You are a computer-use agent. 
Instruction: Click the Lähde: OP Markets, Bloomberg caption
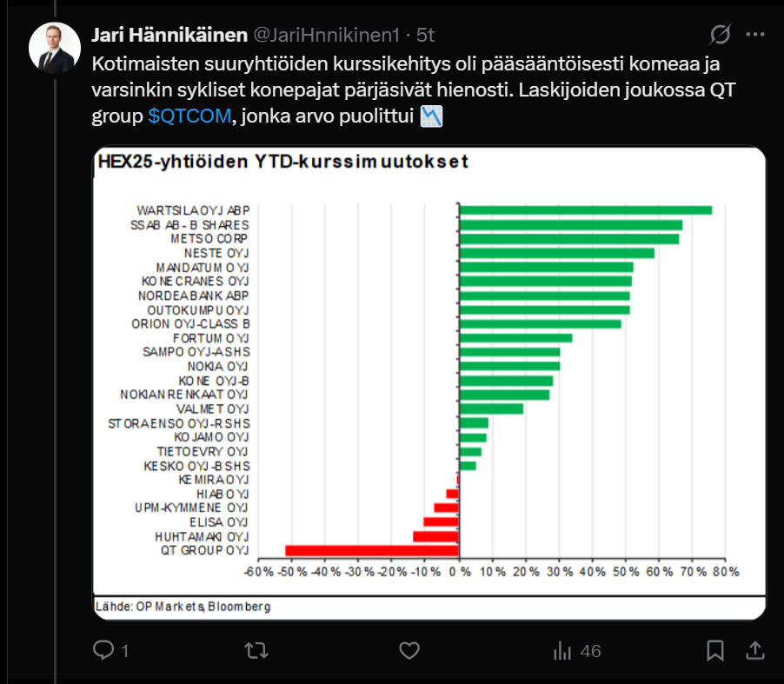point(183,606)
